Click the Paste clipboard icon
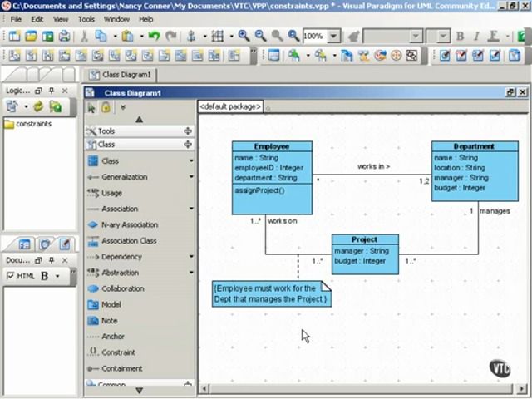This screenshot has width=532, height=399. click(x=127, y=36)
